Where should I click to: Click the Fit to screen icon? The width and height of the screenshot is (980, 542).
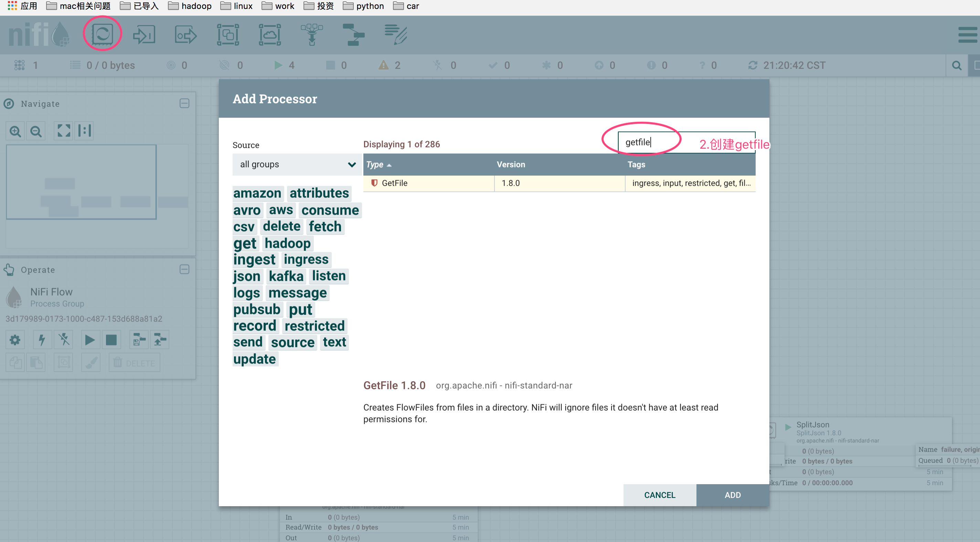(64, 131)
